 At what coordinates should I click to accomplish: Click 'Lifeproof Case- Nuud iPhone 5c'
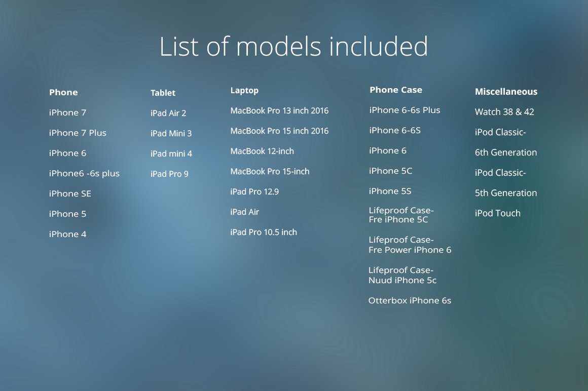pyautogui.click(x=402, y=276)
